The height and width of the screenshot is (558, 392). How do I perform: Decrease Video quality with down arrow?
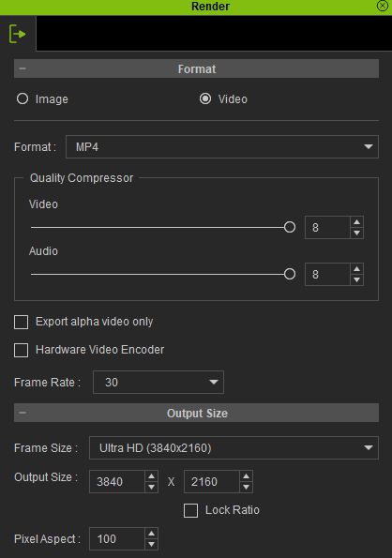(x=356, y=234)
